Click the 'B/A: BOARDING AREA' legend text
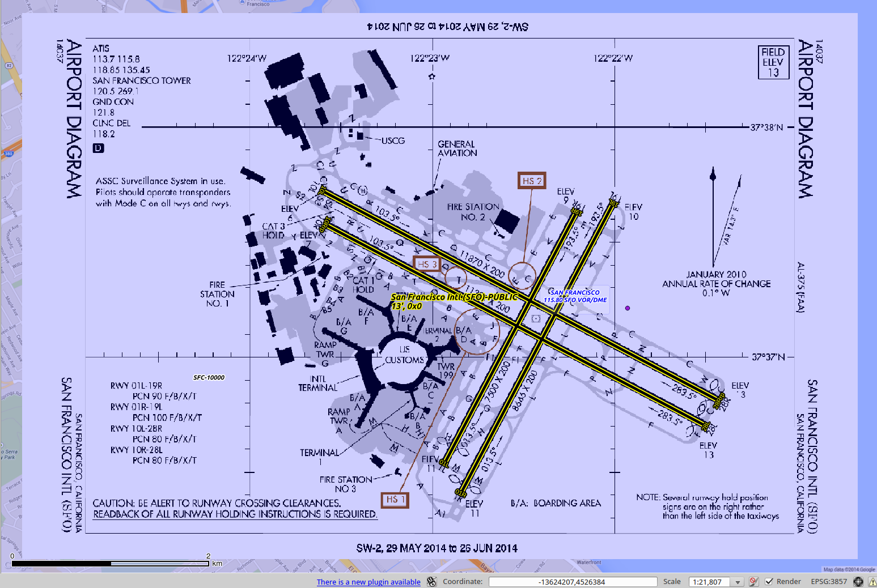 [556, 503]
